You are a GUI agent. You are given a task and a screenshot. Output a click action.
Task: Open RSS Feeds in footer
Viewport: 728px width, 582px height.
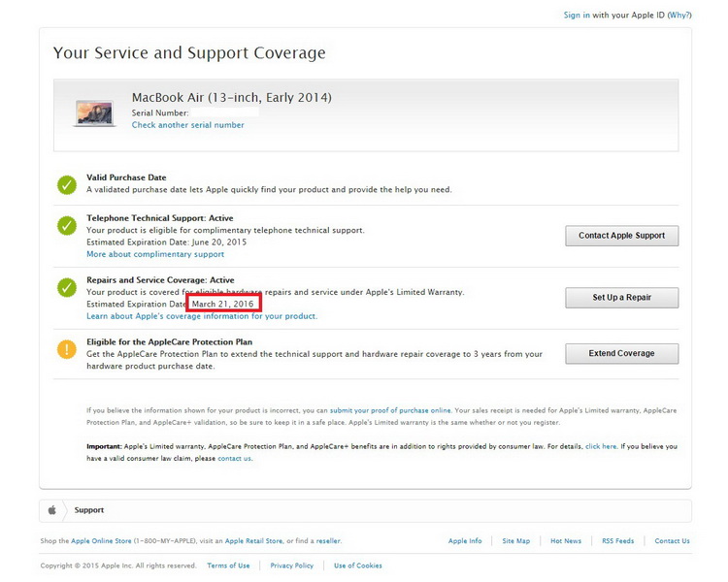617,541
